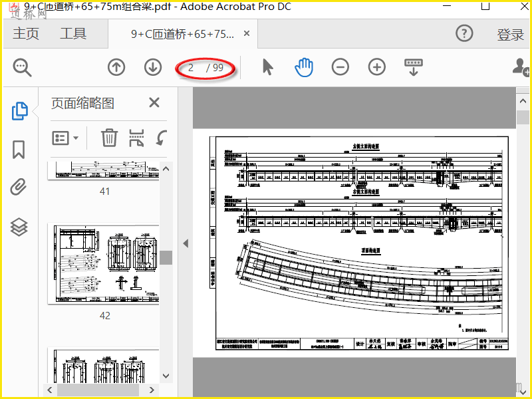Click the 页面缩略图 panel title
Screen dimensions: 532x399
coord(82,103)
